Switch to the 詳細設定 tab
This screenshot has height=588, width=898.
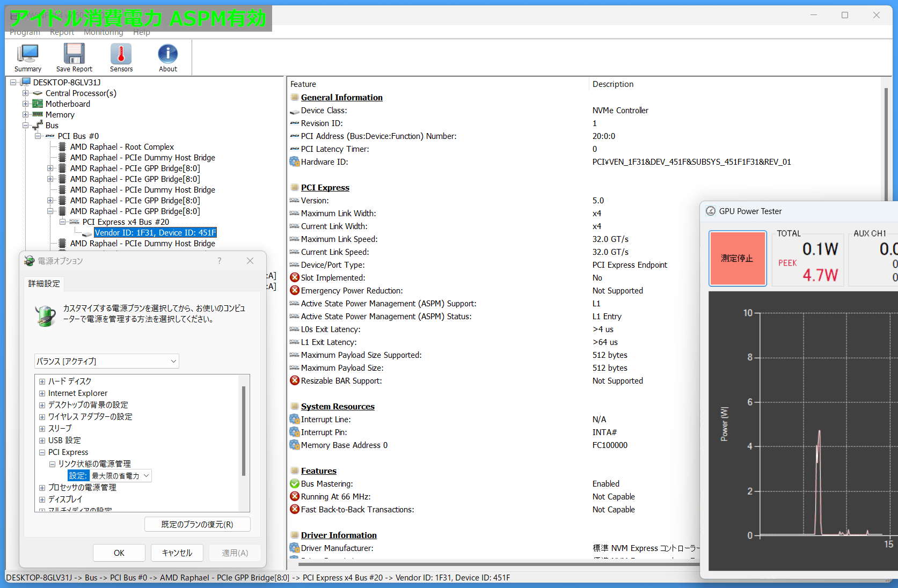[x=44, y=283]
